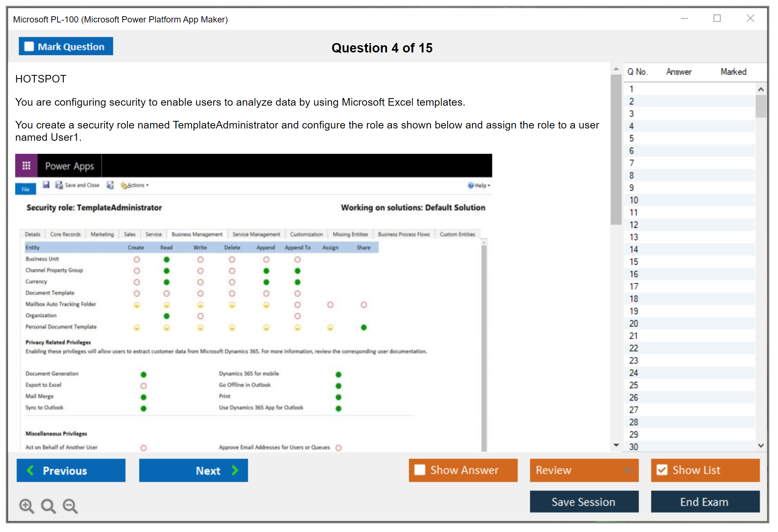The image size is (778, 532).
Task: Uncheck the Show List checkbox
Action: click(662, 470)
